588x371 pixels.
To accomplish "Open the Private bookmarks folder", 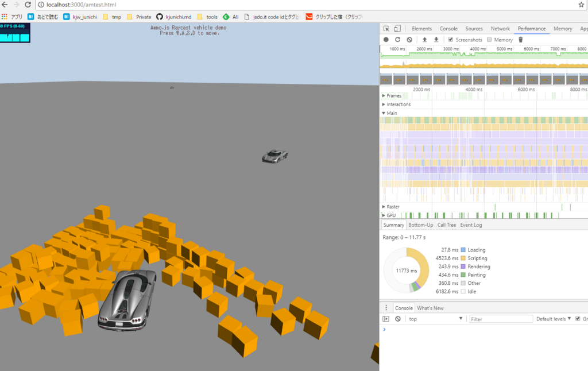I will (139, 17).
